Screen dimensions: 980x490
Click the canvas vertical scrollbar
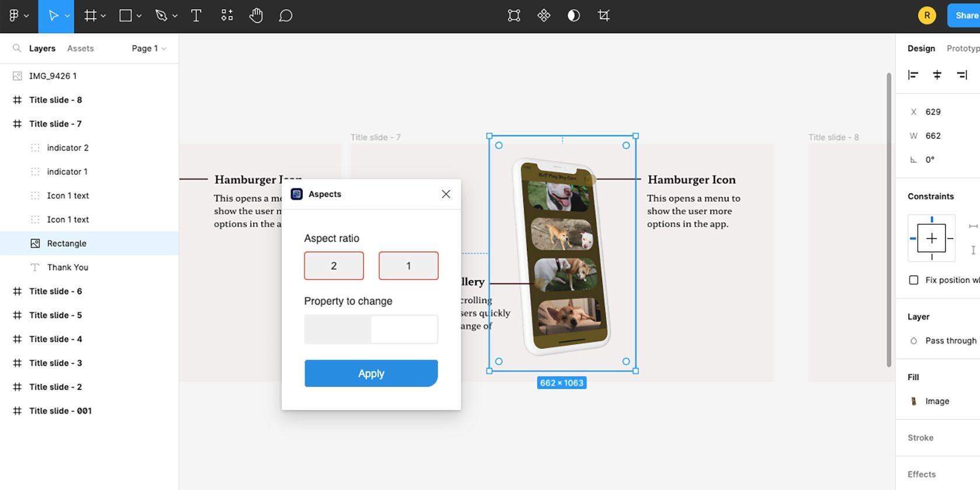tap(889, 220)
